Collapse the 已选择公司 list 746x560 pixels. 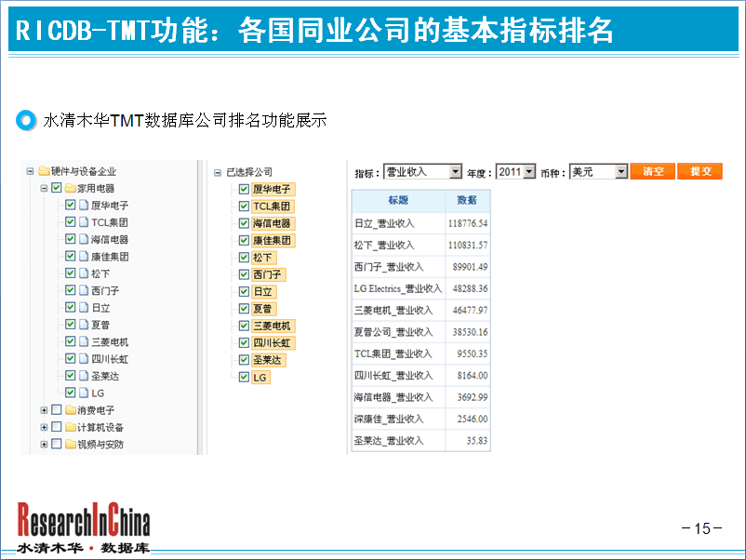(218, 172)
